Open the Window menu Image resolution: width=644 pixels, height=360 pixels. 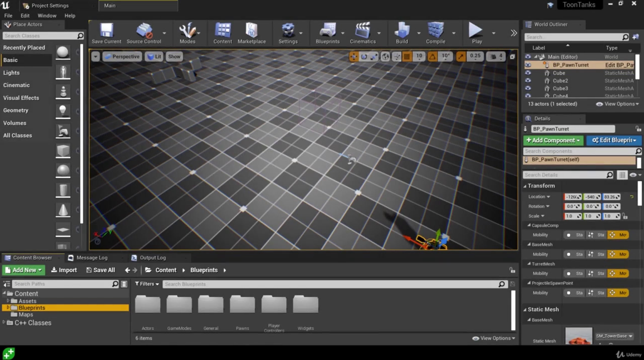tap(47, 16)
